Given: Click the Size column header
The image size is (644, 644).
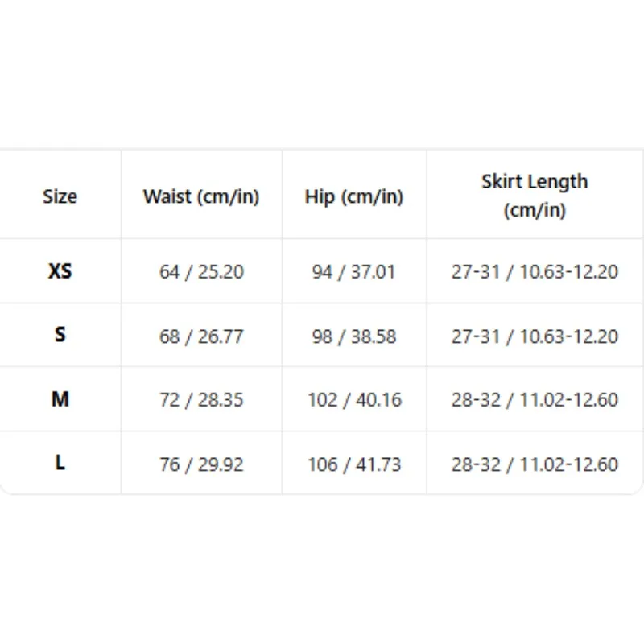Looking at the screenshot, I should pos(60,196).
